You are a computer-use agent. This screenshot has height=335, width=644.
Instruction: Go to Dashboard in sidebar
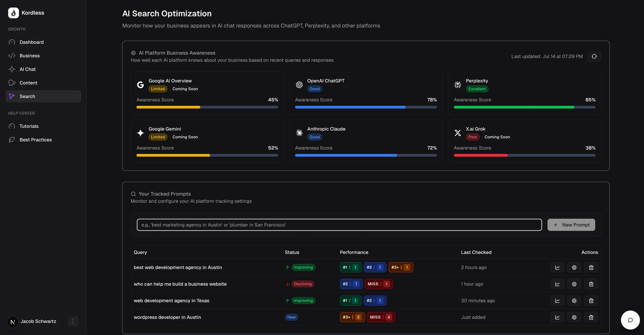(31, 42)
